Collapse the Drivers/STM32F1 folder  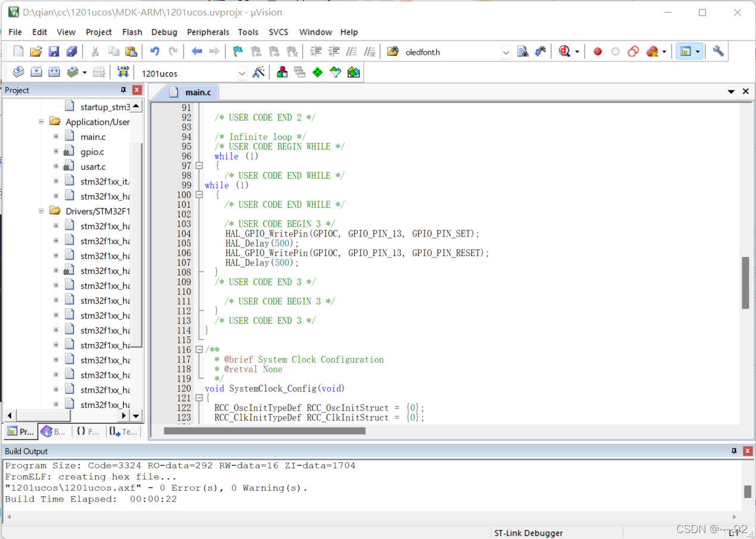(41, 211)
